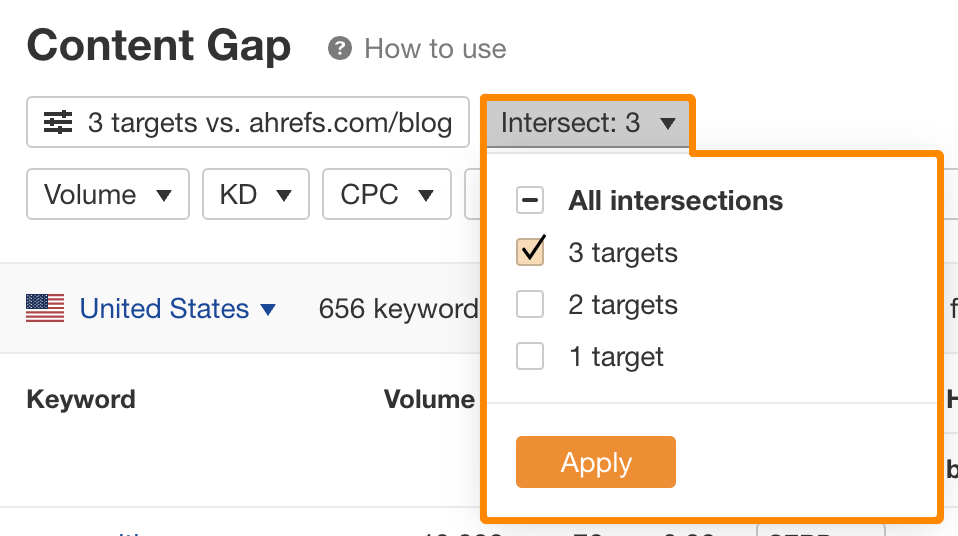Expand the KD filter dropdown
Viewport: 958px width, 536px height.
[x=255, y=194]
